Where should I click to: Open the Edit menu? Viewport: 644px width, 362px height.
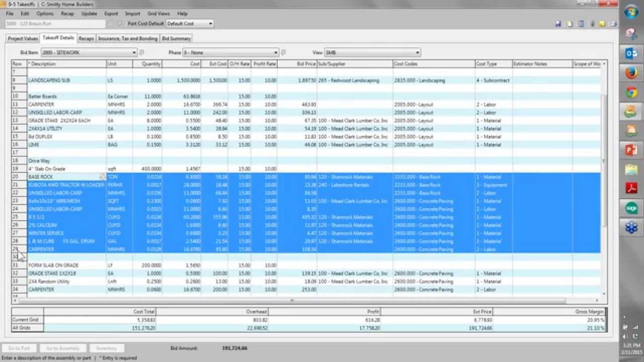[25, 14]
